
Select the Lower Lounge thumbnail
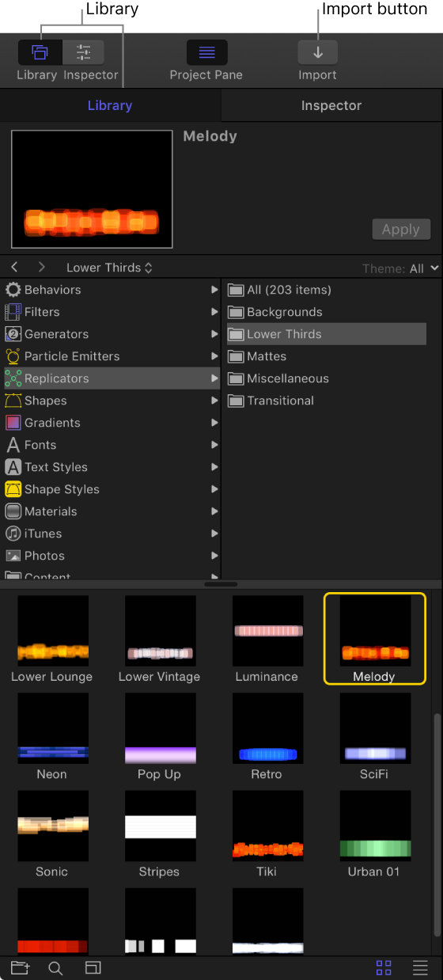tap(52, 631)
